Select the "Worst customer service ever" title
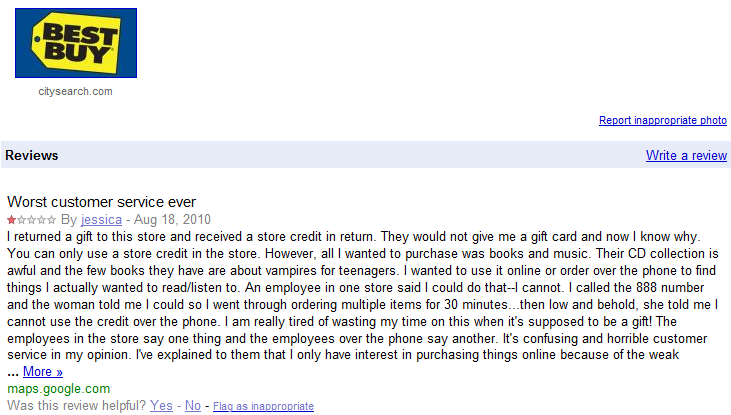The height and width of the screenshot is (415, 731). point(101,201)
